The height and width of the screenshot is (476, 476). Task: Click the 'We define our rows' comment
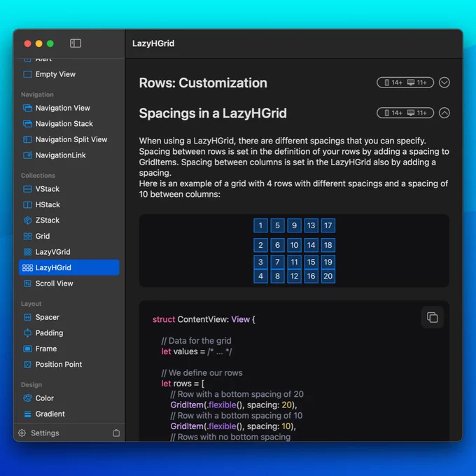tap(202, 373)
